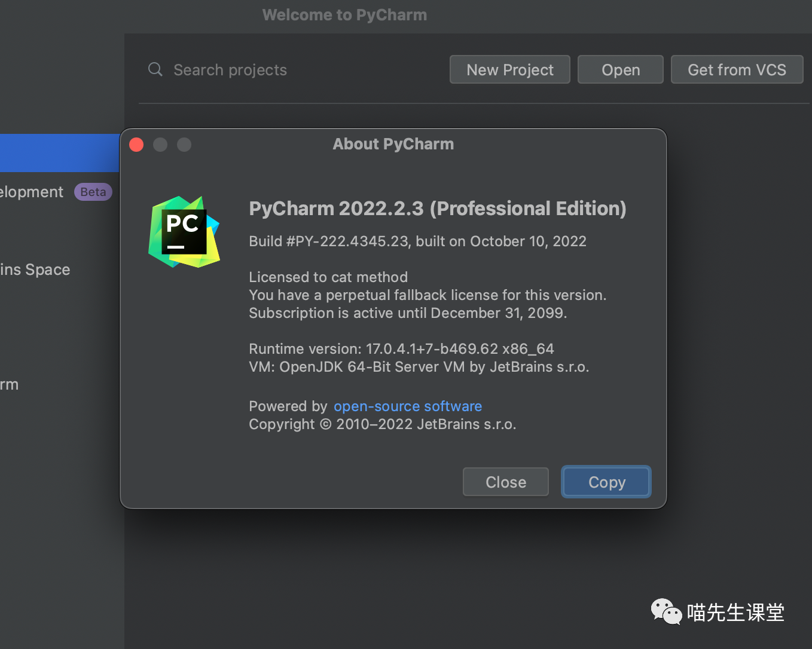
Task: Click the About PyCharm title bar text
Action: click(393, 144)
